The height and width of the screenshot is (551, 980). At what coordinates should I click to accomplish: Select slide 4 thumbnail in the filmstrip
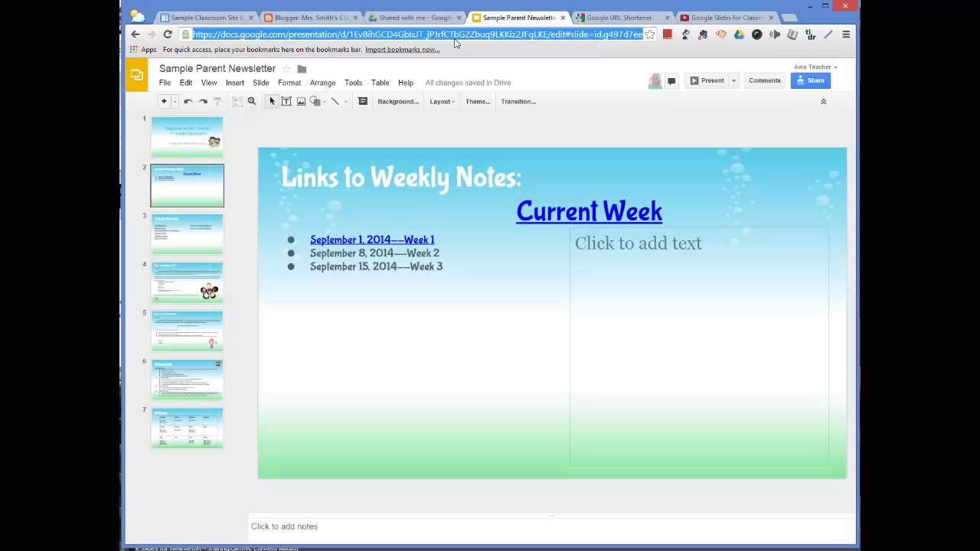(187, 282)
